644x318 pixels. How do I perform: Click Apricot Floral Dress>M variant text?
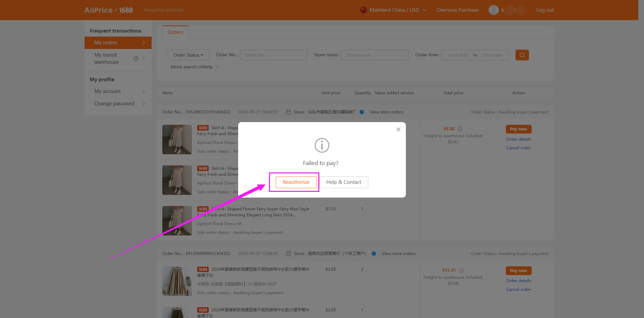point(219,224)
